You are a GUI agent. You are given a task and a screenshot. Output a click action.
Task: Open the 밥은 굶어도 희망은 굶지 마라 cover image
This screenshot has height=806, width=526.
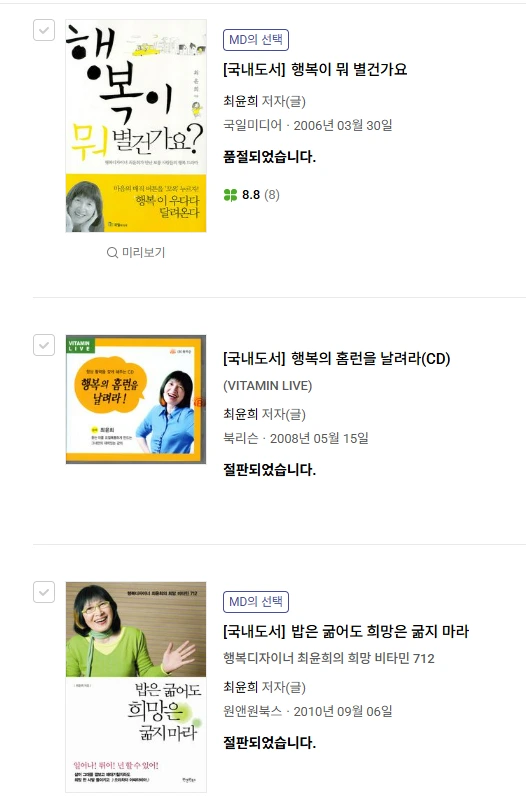click(x=136, y=687)
